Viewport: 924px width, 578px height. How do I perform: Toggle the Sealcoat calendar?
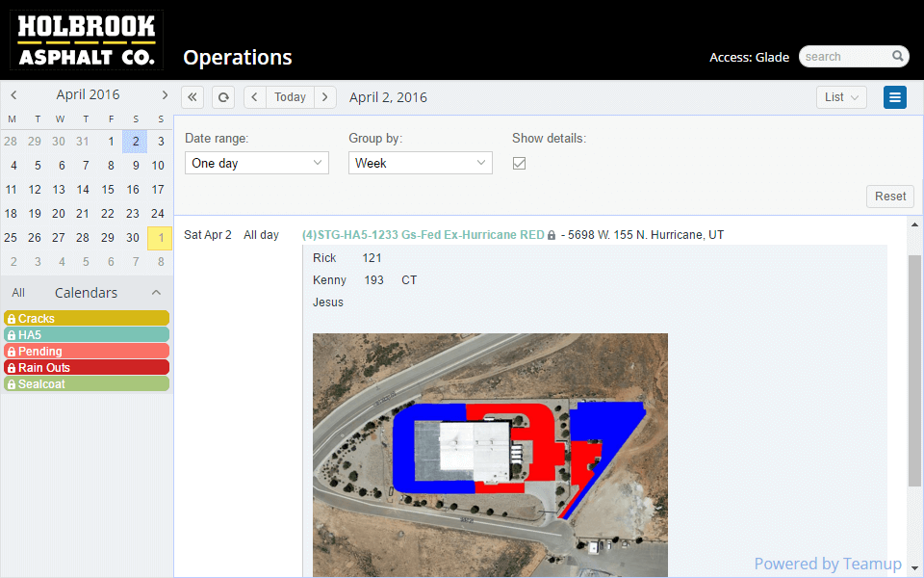click(87, 384)
